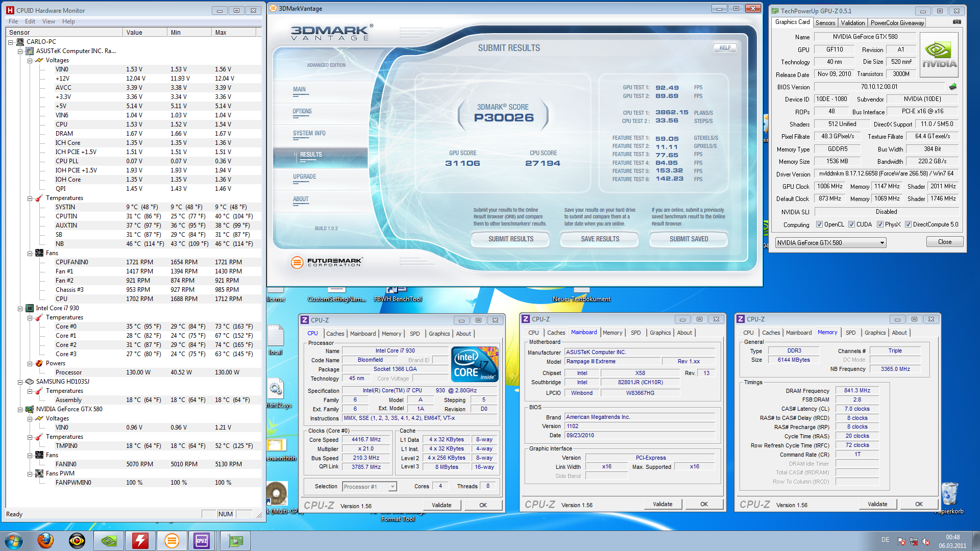Open the Papierkorb recycle bin icon
Screen dimensions: 980x551
950,494
